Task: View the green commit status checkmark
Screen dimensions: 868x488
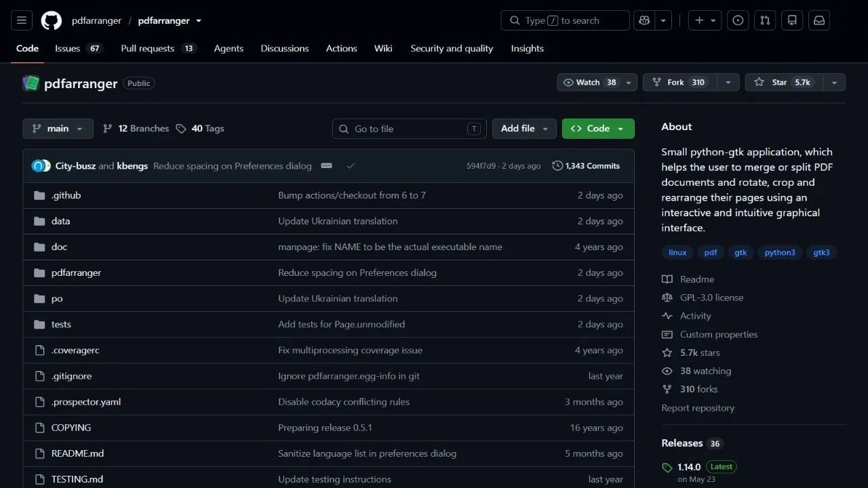Action: pyautogui.click(x=351, y=166)
